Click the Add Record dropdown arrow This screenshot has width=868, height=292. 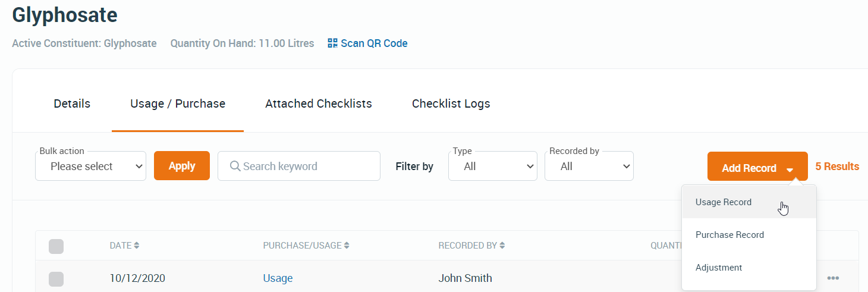(790, 170)
